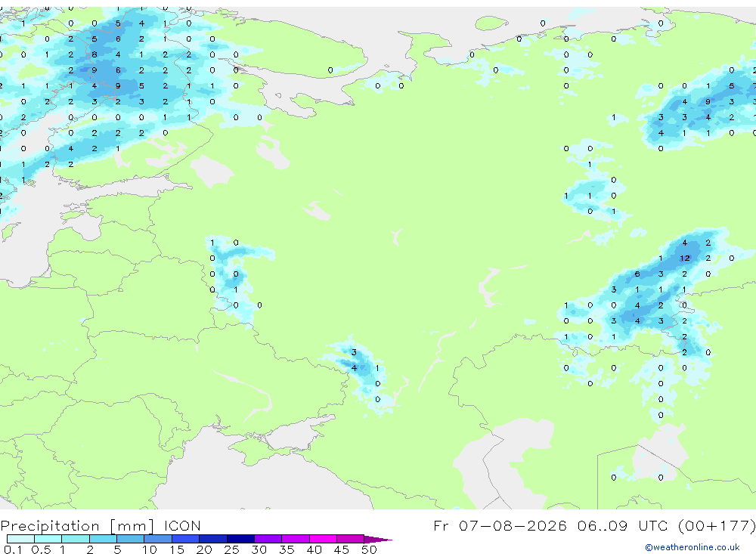Click the 40–45 mm magenta legend swatch
Screen dimensions: 756x554
323,539
